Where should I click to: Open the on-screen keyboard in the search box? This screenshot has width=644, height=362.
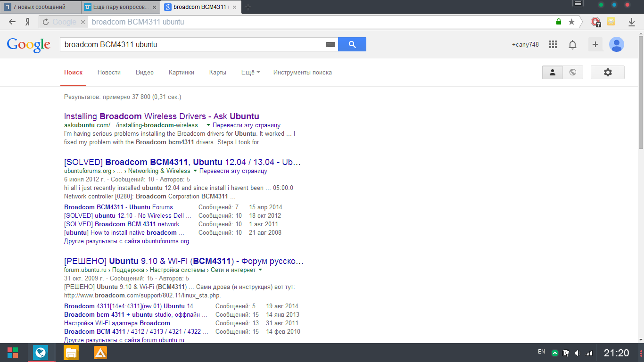pyautogui.click(x=330, y=44)
